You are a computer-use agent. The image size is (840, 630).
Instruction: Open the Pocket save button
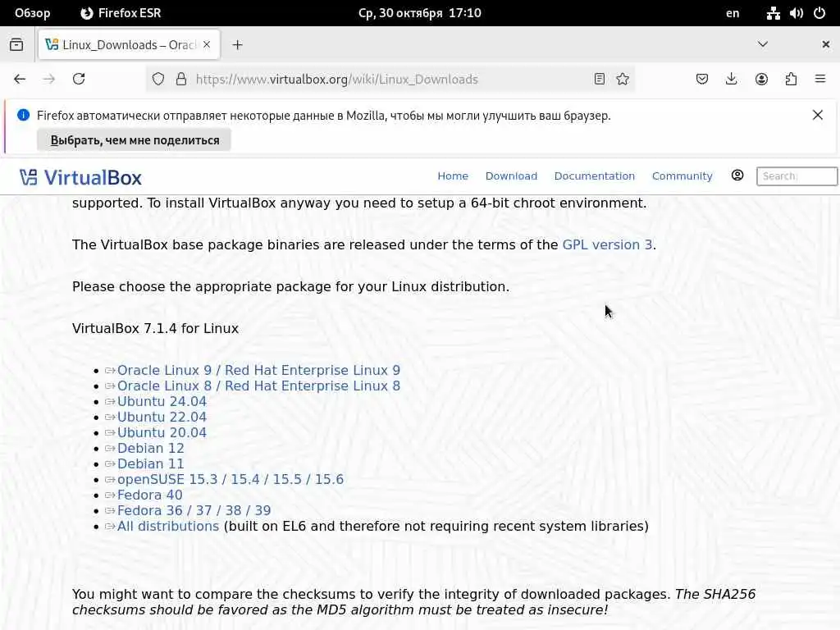pyautogui.click(x=702, y=80)
